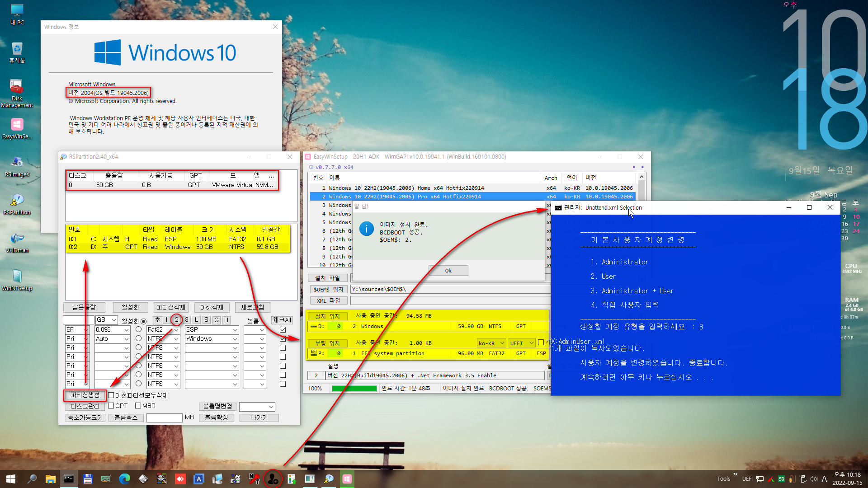Select the EasyWinSetup desktop shortcut
Screen dimensions: 868x488
(17, 128)
